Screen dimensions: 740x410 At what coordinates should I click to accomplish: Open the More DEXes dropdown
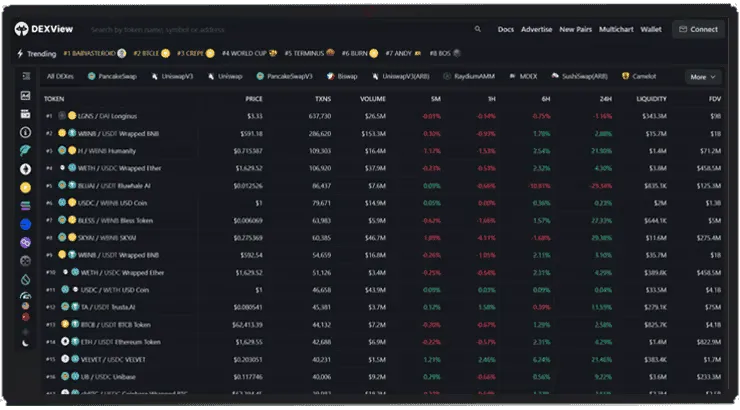(x=703, y=77)
